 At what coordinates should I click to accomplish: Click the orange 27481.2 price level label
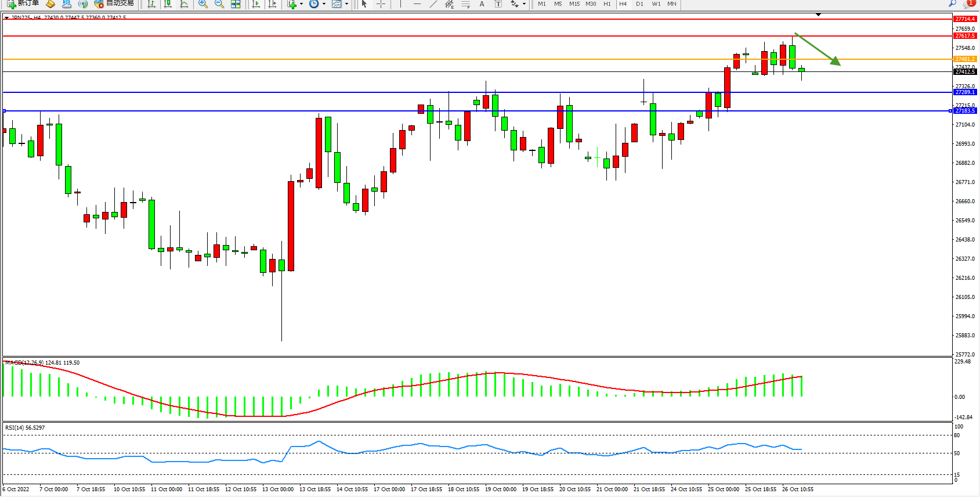[965, 59]
